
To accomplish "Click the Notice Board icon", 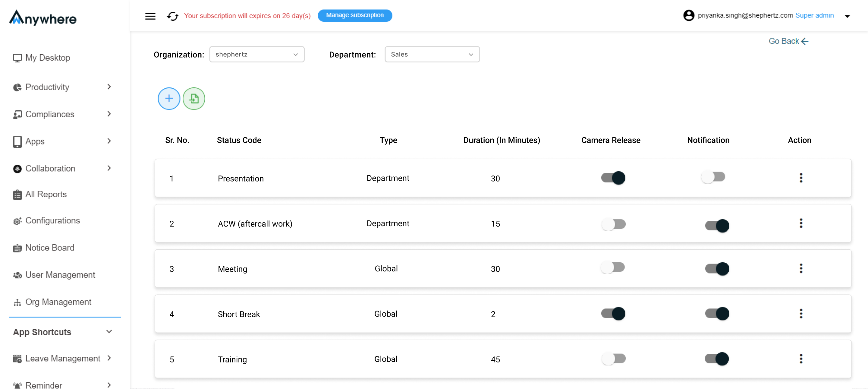I will tap(17, 248).
